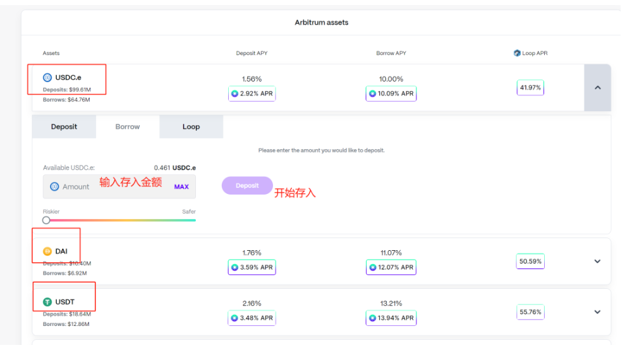Click reward icon in 12.07% APR badge
Screen dimensions: 644x350
(x=372, y=267)
